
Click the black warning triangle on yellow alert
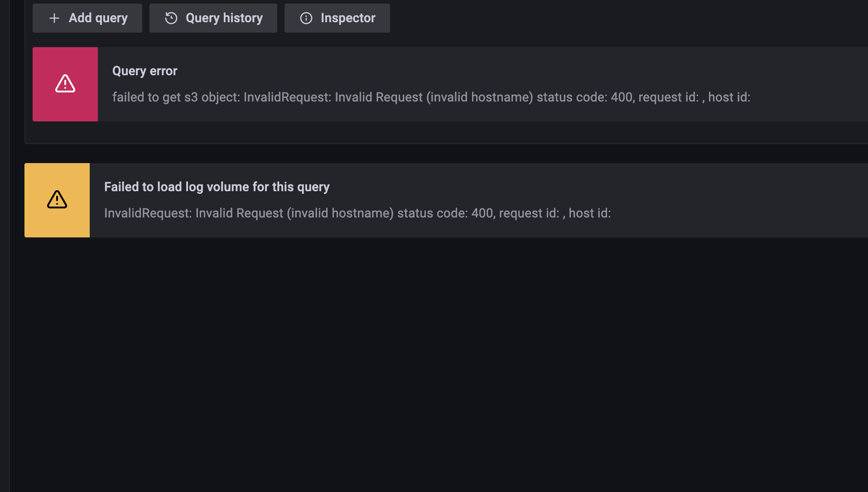tap(57, 200)
